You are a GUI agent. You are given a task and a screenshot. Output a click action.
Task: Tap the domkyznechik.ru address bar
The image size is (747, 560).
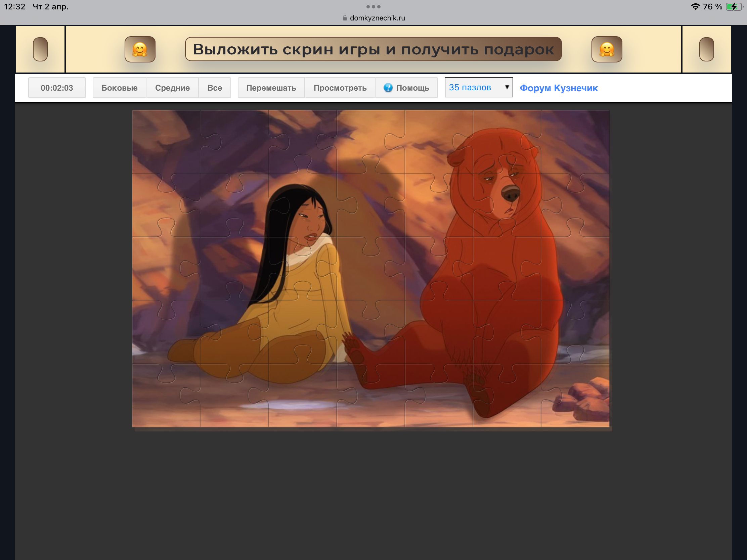377,18
